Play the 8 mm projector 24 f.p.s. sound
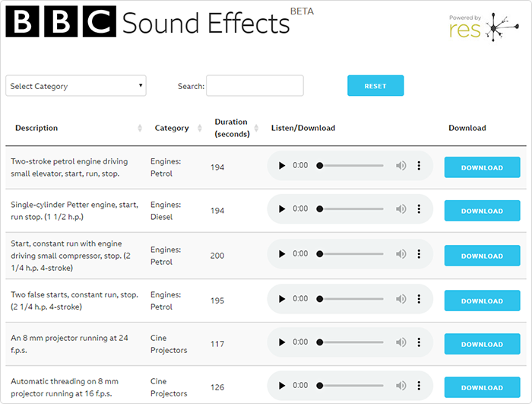Image resolution: width=532 pixels, height=404 pixels. coord(282,342)
